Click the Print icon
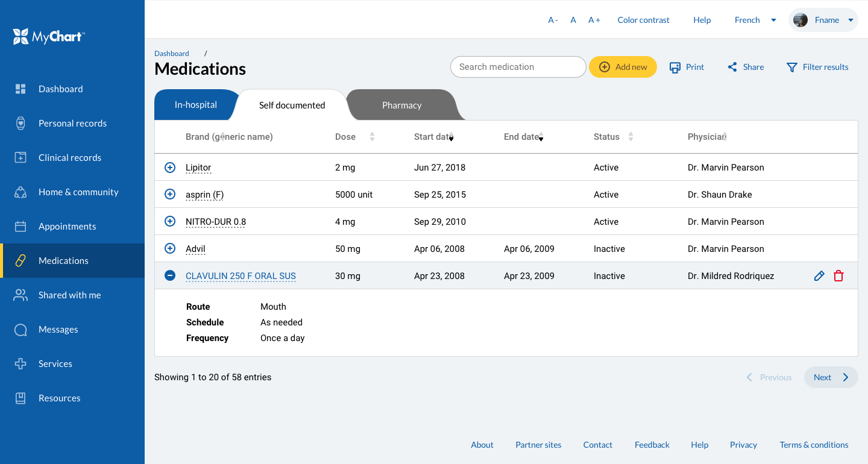Viewport: 868px width, 464px height. click(675, 67)
